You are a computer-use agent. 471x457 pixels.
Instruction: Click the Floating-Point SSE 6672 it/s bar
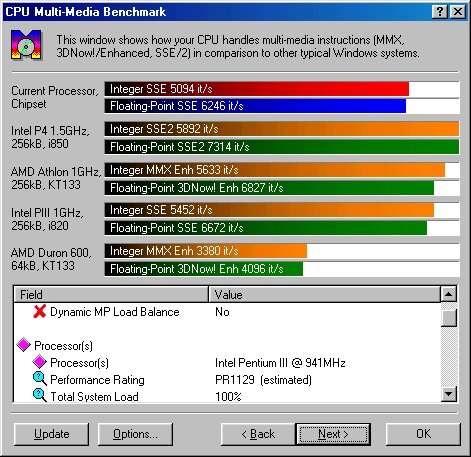266,228
